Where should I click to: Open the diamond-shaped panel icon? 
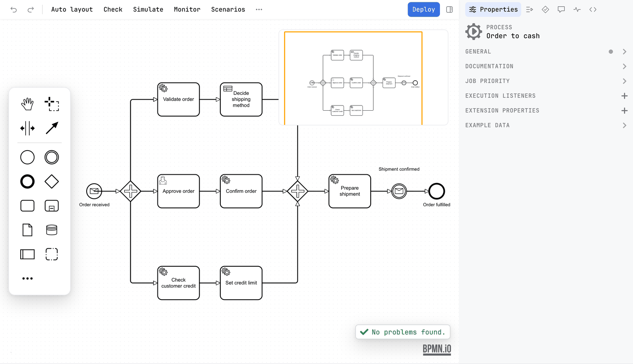(545, 9)
